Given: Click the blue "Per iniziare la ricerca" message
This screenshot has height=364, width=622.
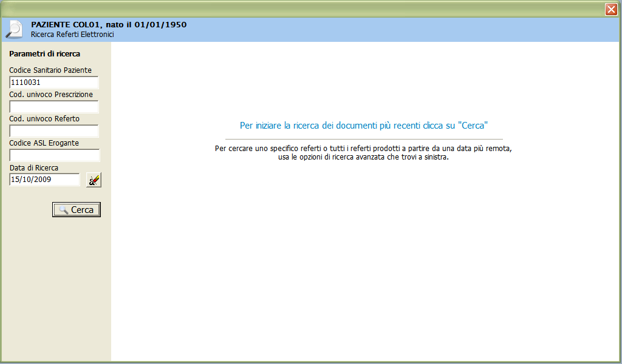Looking at the screenshot, I should tap(364, 126).
